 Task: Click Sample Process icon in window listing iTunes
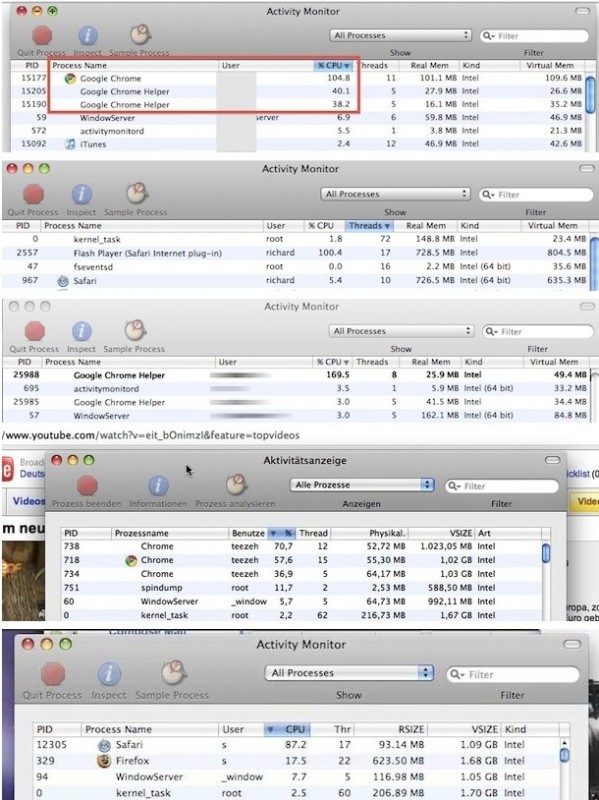140,35
